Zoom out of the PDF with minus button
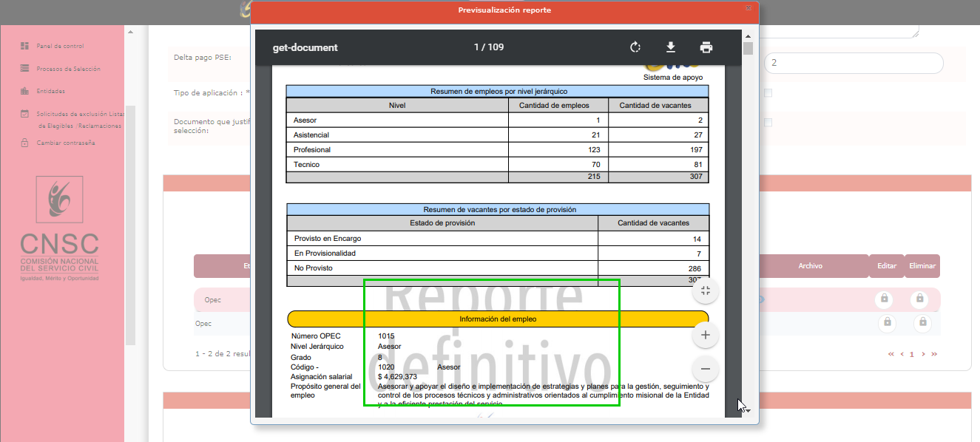980x442 pixels. point(705,369)
